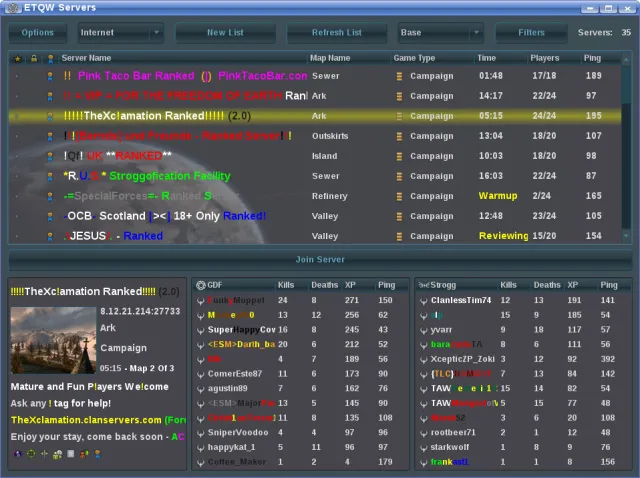This screenshot has width=640, height=478.
Task: Sort the server list by Players column
Action: click(545, 58)
